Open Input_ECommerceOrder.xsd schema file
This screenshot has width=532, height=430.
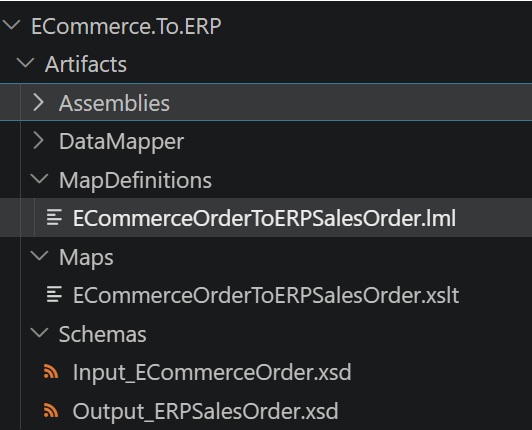click(x=212, y=372)
